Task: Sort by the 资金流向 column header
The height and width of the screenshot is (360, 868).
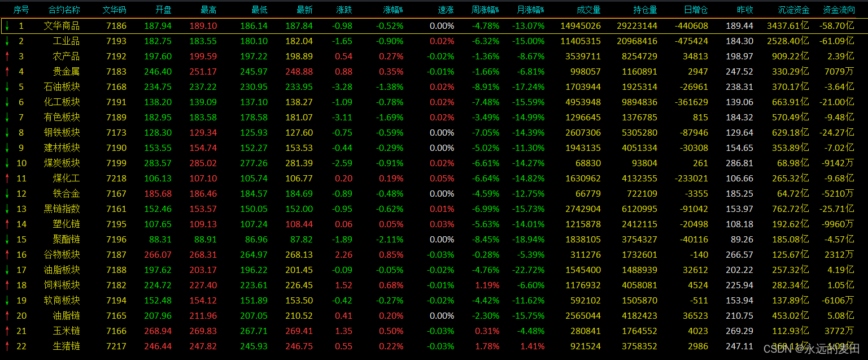Action: pyautogui.click(x=838, y=10)
